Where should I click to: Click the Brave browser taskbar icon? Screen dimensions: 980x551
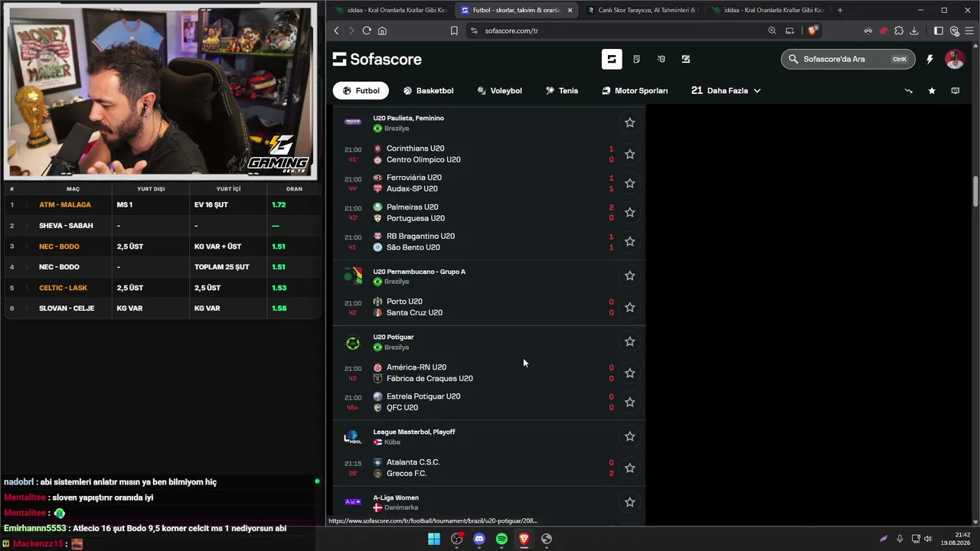click(524, 539)
